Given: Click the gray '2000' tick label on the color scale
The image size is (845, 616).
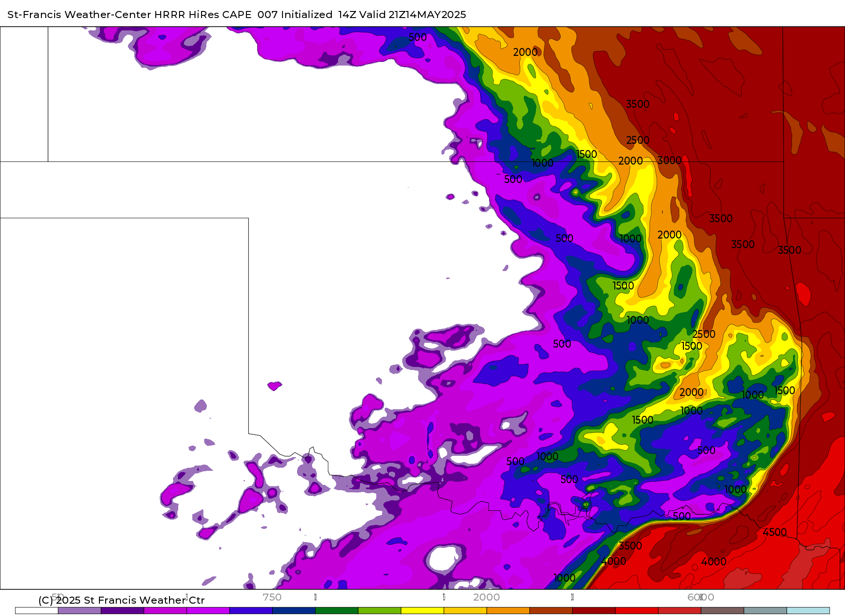Looking at the screenshot, I should click(486, 597).
